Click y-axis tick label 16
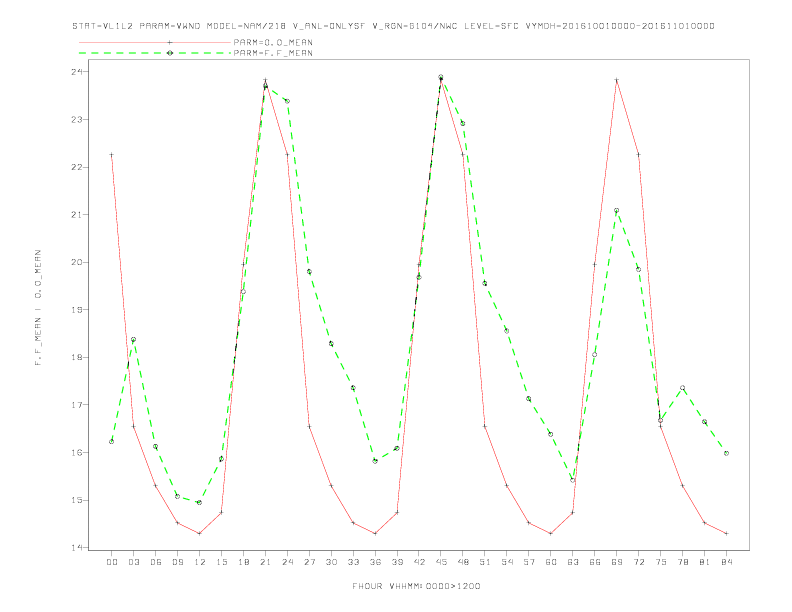 pyautogui.click(x=76, y=452)
